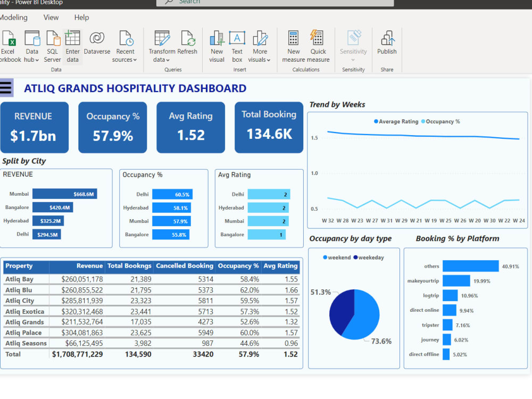Add a New visual to the report
Viewport: 532px width, 399px height.
pyautogui.click(x=217, y=46)
